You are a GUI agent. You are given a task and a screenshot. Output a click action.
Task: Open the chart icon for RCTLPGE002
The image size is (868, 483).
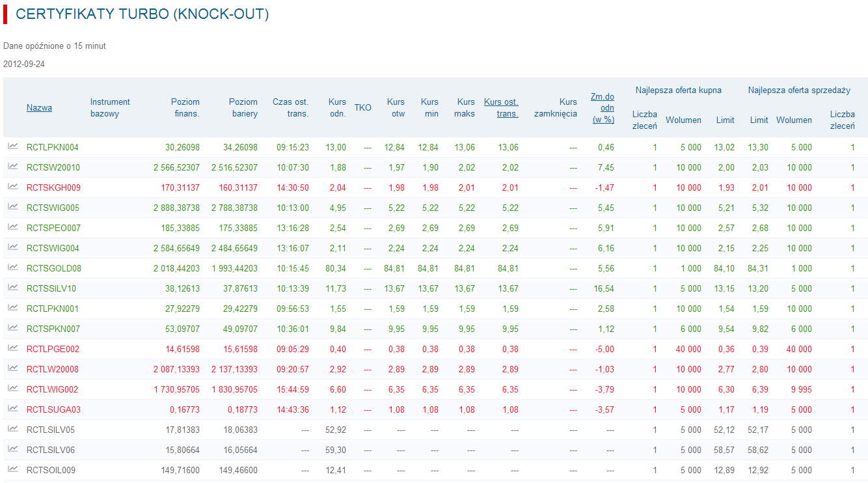coord(13,348)
